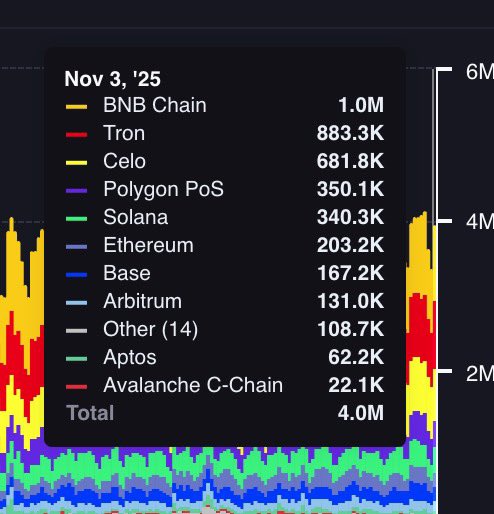
Task: Select the Polygon PoS label
Action: click(x=164, y=190)
